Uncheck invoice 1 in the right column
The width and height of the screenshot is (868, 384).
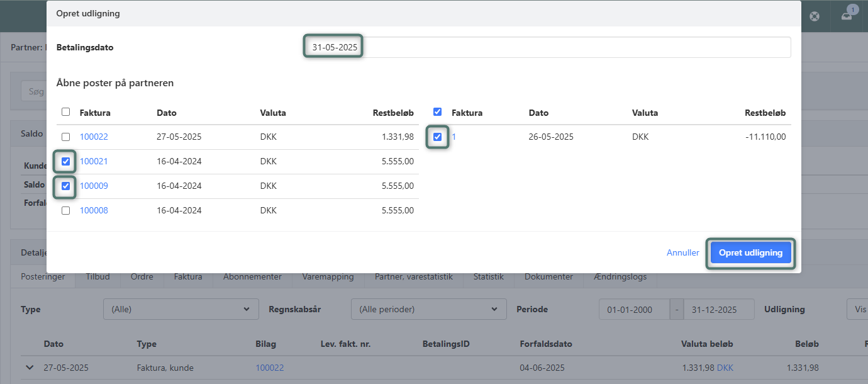click(437, 137)
